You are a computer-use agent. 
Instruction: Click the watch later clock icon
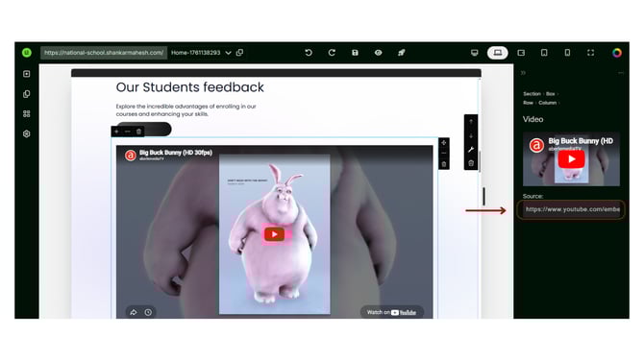(148, 312)
